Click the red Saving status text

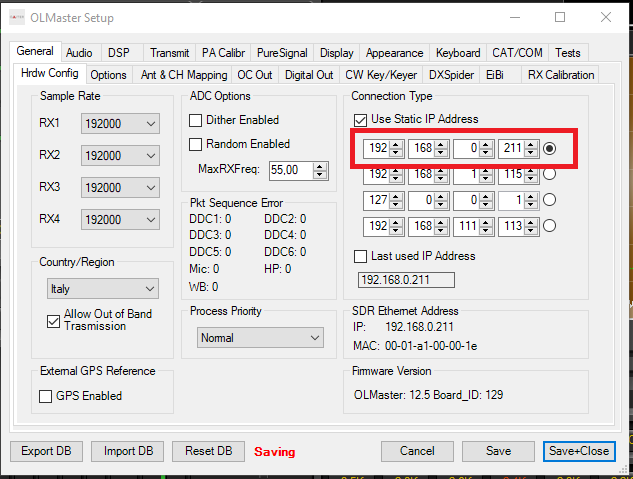coord(275,452)
